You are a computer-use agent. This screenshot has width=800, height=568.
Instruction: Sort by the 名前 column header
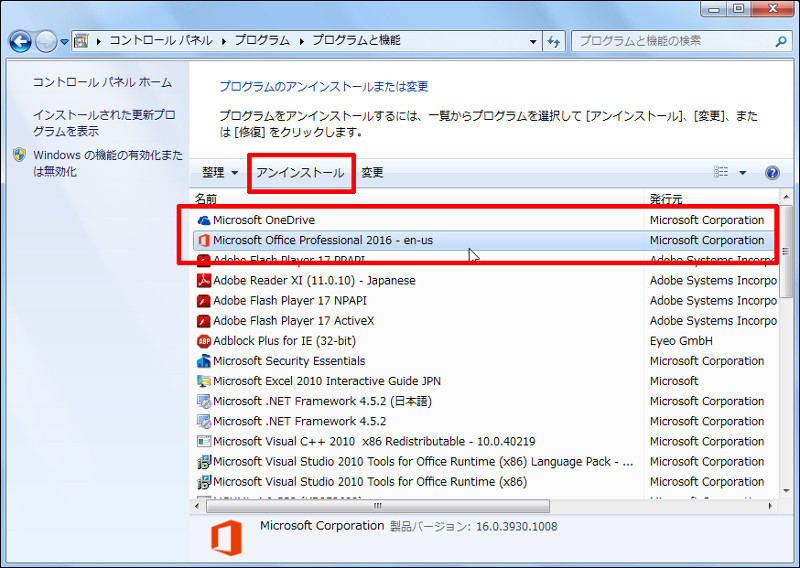pyautogui.click(x=206, y=199)
